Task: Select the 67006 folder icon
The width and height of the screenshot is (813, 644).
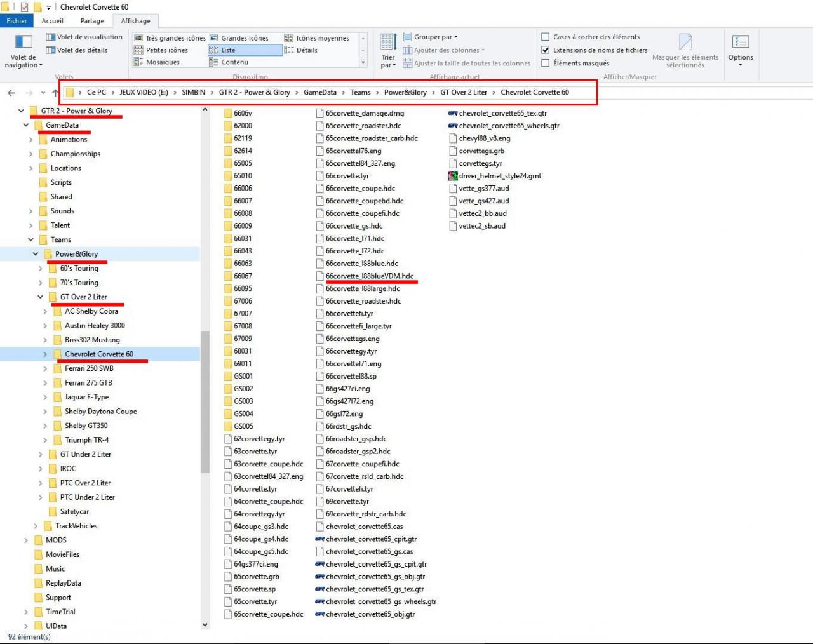Action: pos(228,301)
